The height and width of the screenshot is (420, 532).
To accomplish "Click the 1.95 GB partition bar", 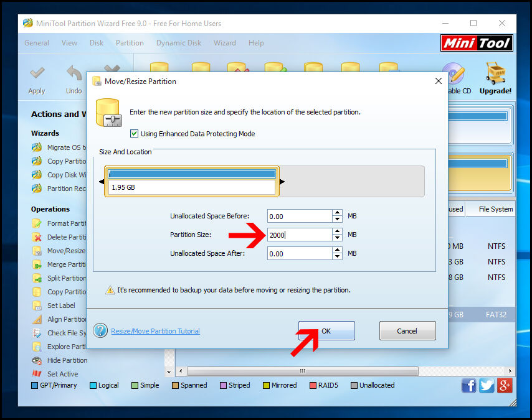I will coord(192,181).
